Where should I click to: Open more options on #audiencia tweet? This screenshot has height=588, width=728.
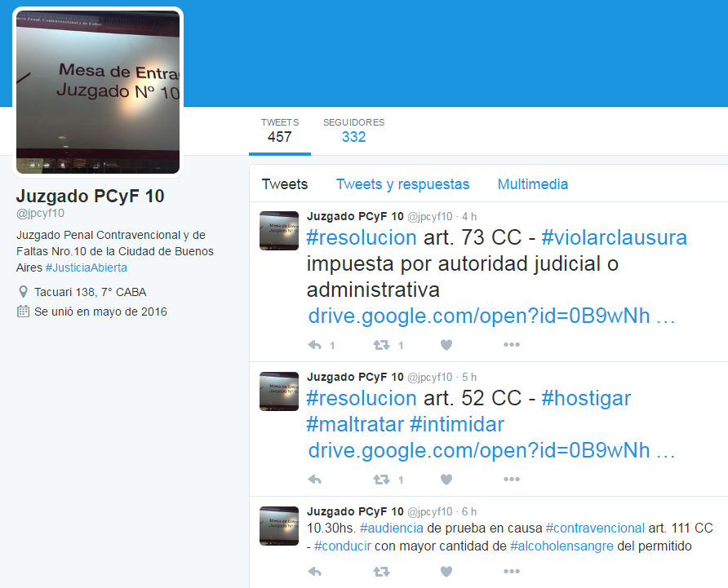tap(512, 572)
